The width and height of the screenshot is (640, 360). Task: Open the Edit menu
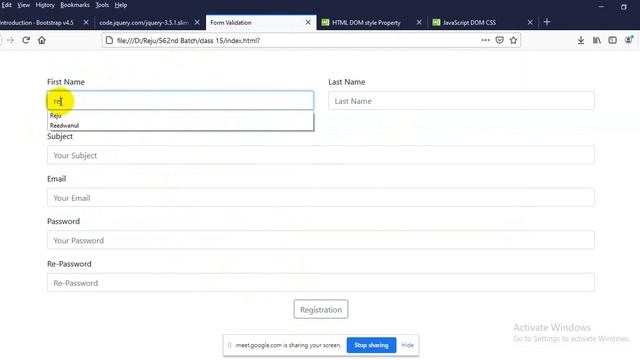(7, 5)
